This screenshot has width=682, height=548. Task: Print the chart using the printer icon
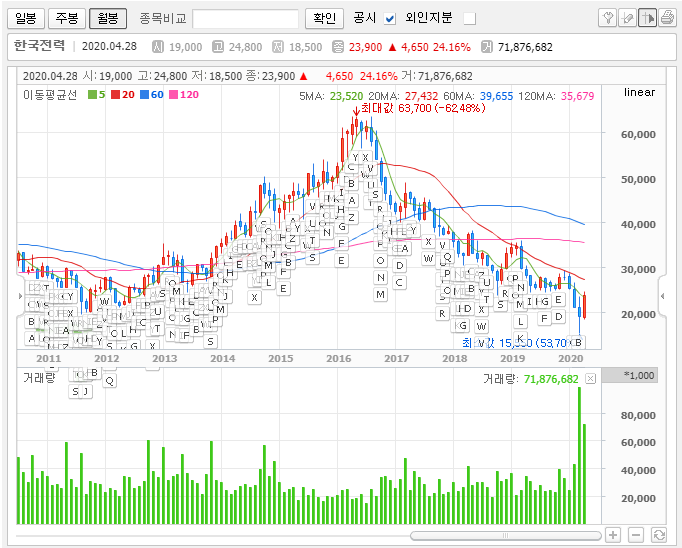click(x=667, y=18)
